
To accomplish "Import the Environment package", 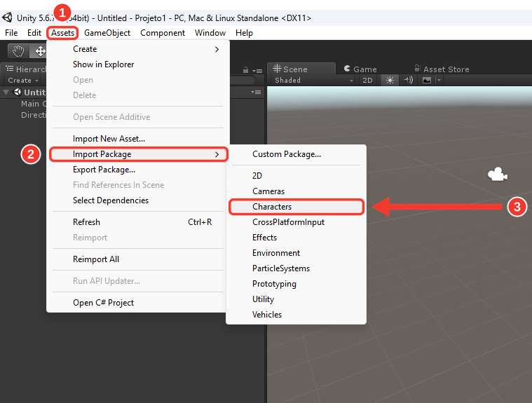I will 296,253.
